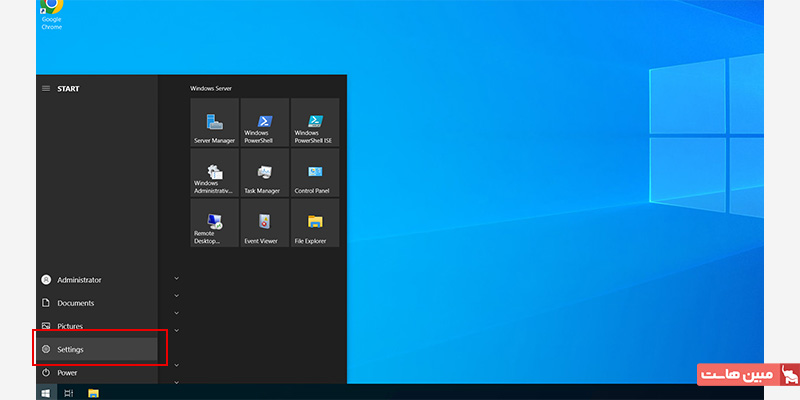Click the Power button in Start menu
This screenshot has height=400, width=800.
(x=67, y=372)
